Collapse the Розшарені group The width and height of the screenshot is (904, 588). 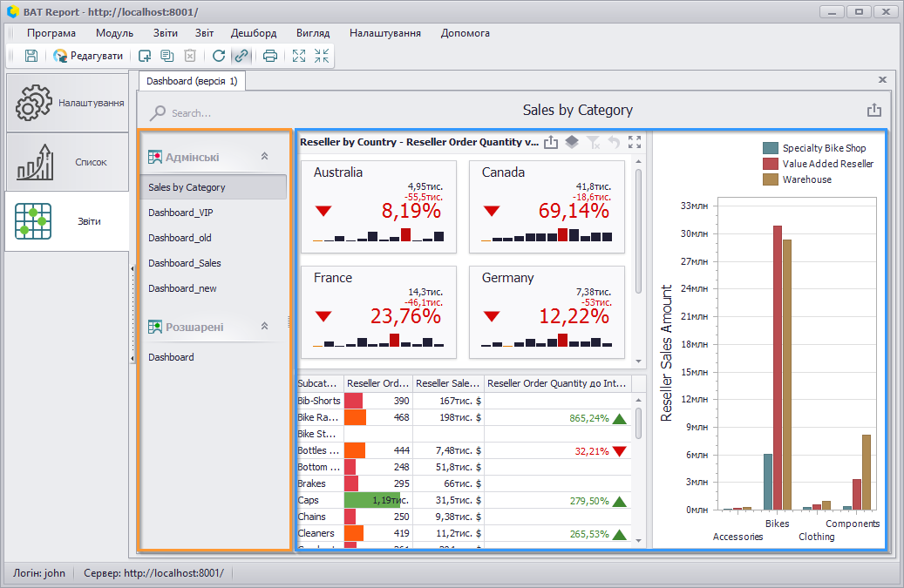[x=265, y=326]
